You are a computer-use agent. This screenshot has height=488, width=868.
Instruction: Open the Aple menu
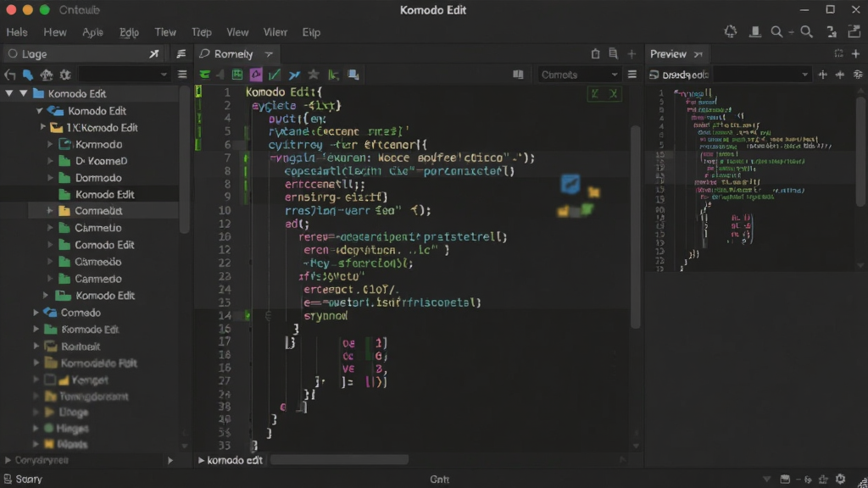[x=92, y=32]
